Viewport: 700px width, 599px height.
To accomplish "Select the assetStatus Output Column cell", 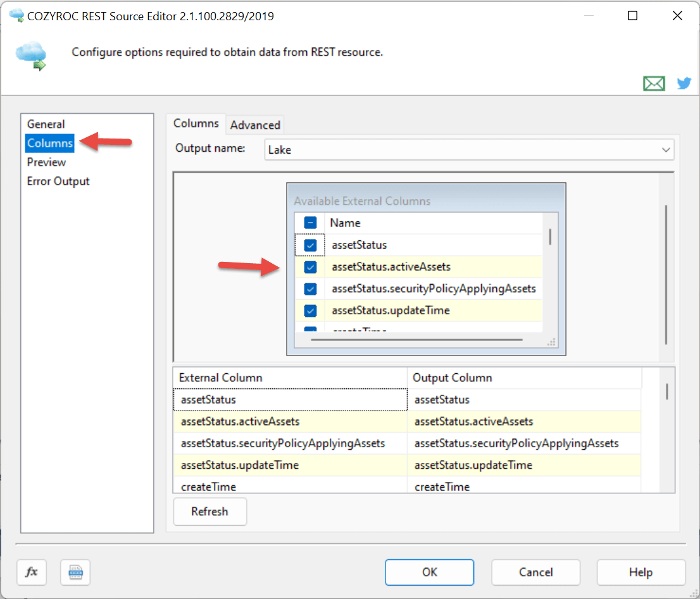I will point(525,400).
